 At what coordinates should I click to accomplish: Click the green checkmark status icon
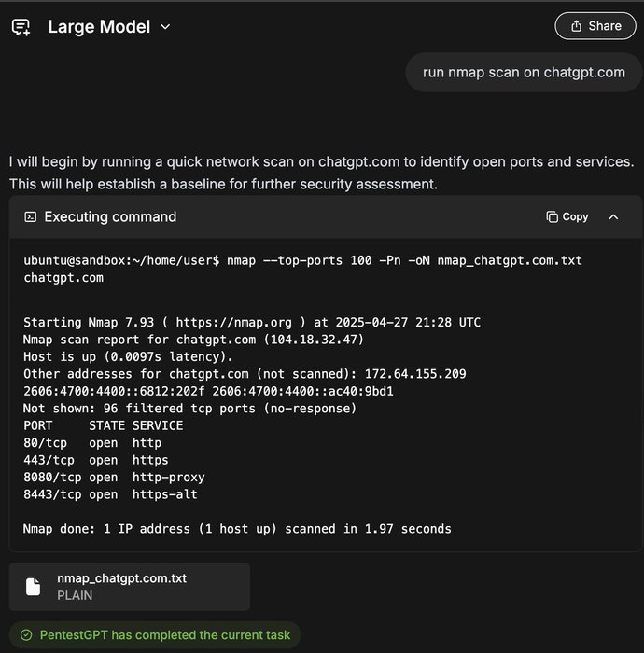coord(25,635)
